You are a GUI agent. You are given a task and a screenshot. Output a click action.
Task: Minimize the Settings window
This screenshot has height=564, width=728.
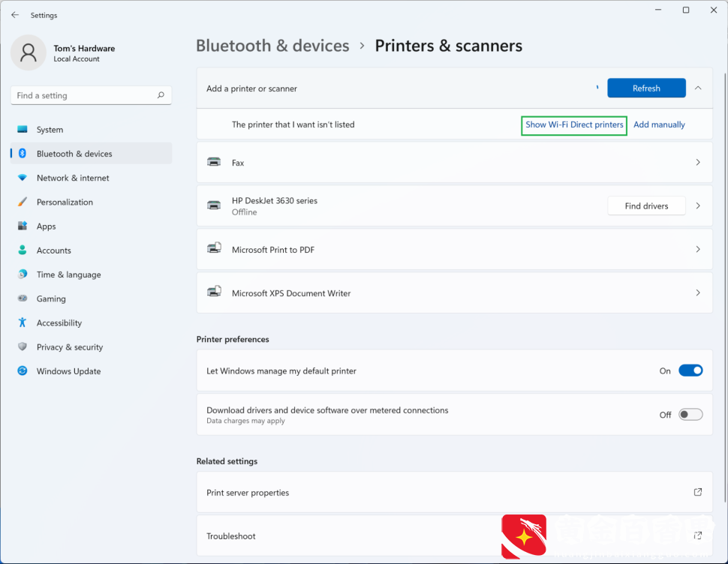click(658, 10)
